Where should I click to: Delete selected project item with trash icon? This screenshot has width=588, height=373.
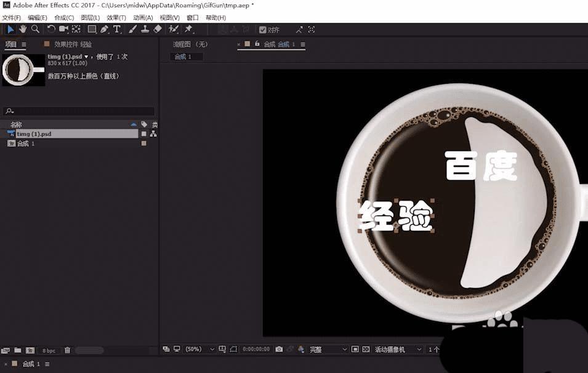[67, 350]
